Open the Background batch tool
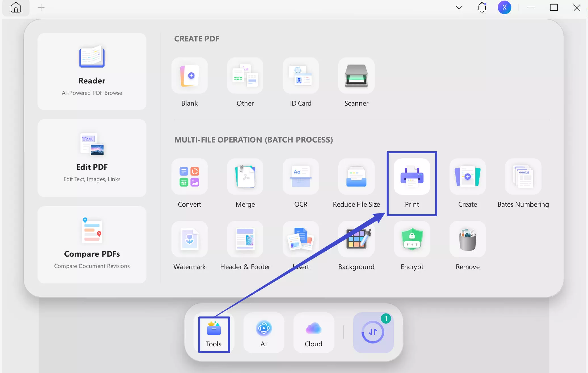Viewport: 588px width, 373px height. click(x=356, y=239)
